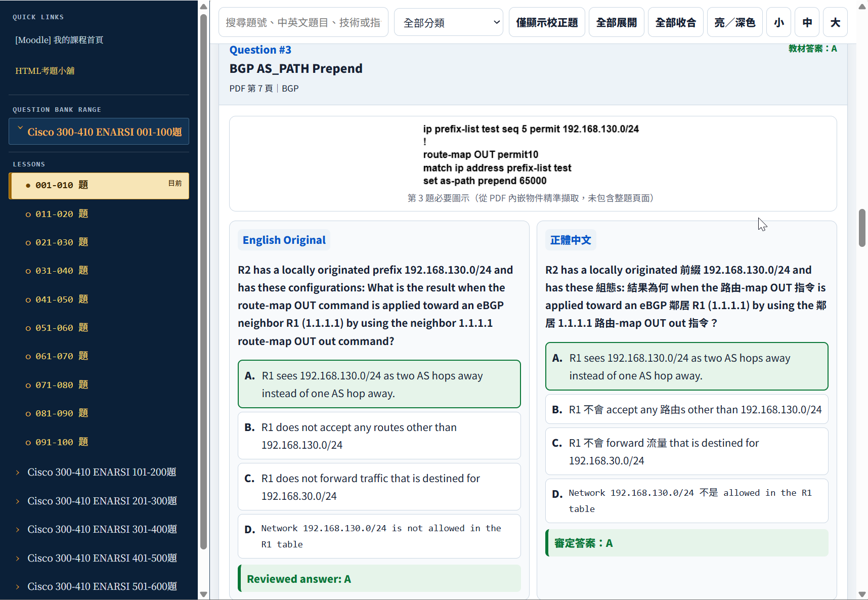The width and height of the screenshot is (868, 600).
Task: Click main page scrollbar up arrow
Action: (862, 7)
